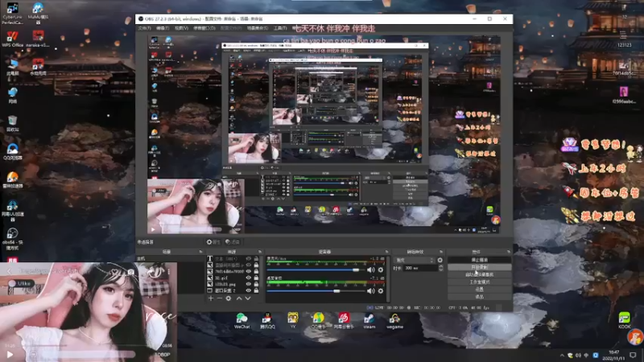Open the scene transition type dropdown
This screenshot has height=362, width=644.
point(414,260)
